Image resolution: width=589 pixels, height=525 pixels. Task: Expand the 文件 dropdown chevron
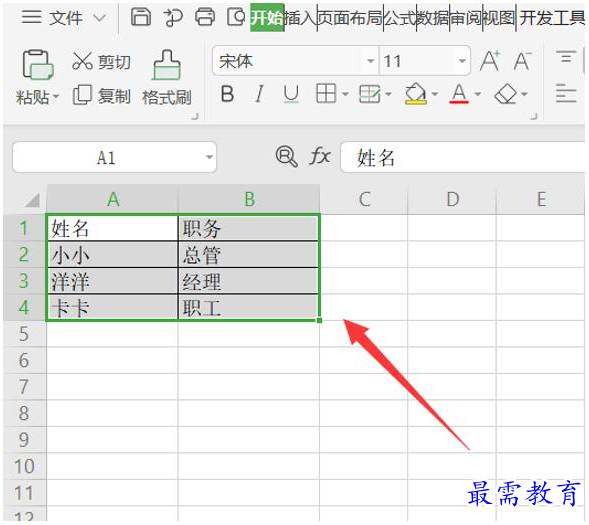pyautogui.click(x=99, y=18)
